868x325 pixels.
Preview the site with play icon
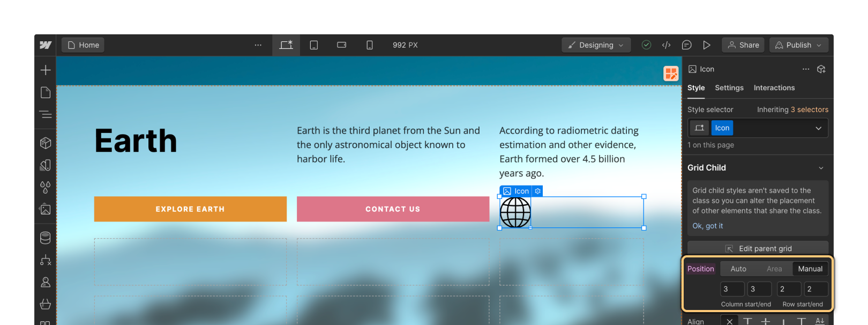tap(707, 45)
